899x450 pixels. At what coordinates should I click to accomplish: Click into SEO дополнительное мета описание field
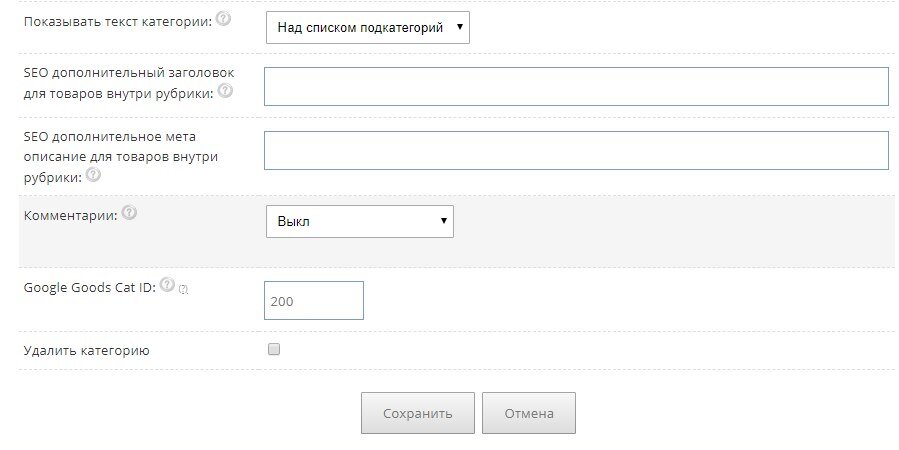point(576,150)
